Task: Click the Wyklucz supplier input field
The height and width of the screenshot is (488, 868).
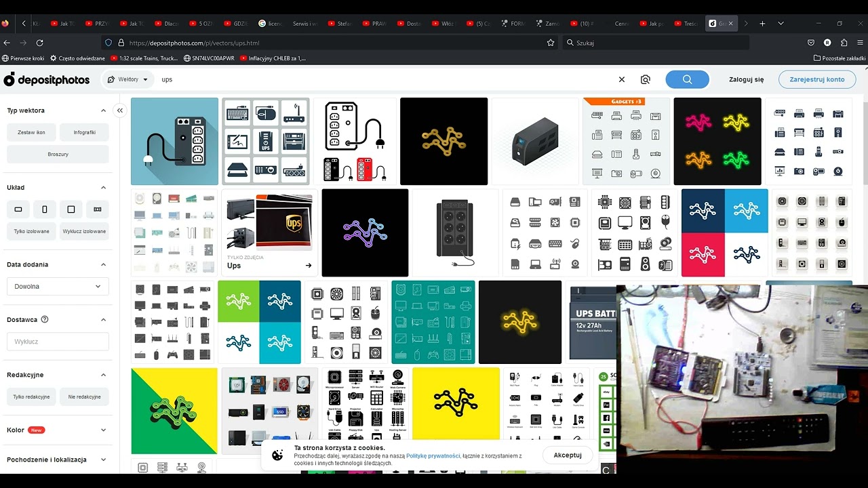Action: (x=58, y=342)
